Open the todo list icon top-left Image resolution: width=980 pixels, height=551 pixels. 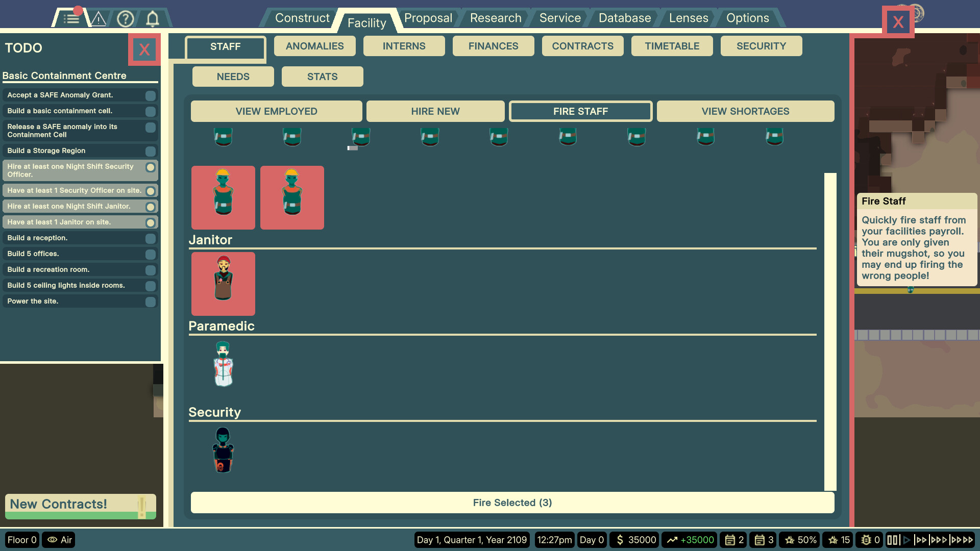(x=70, y=18)
